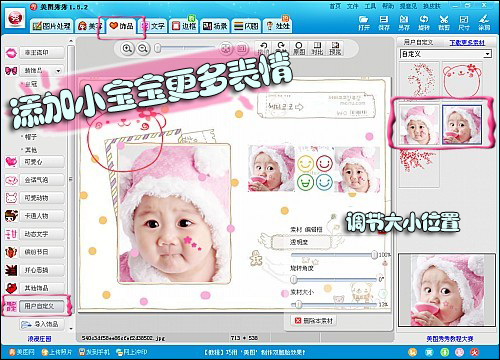500x360 pixels.
Task: Click the 另存 (Save As) icon
Action: 404,19
